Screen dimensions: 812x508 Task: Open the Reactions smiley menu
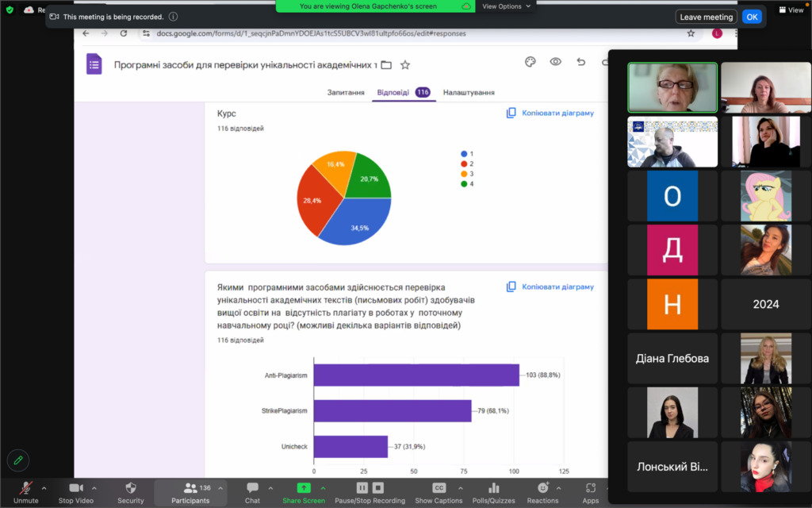coord(543,492)
